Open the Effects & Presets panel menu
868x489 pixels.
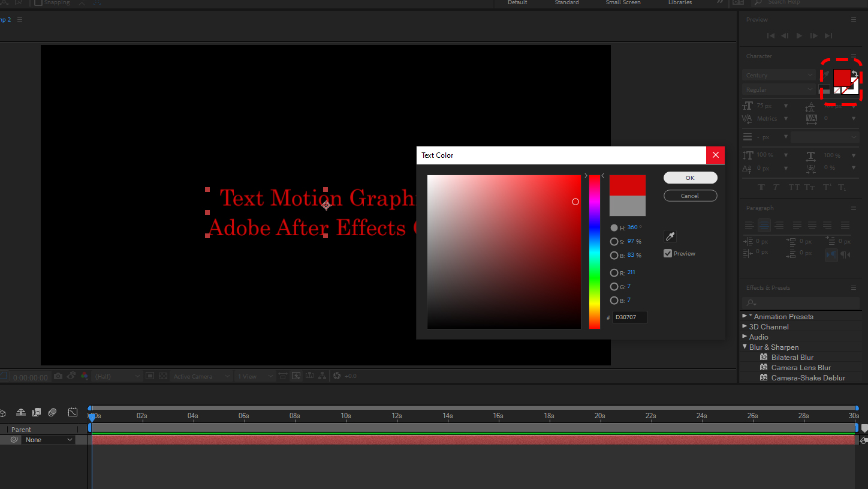pyautogui.click(x=854, y=287)
